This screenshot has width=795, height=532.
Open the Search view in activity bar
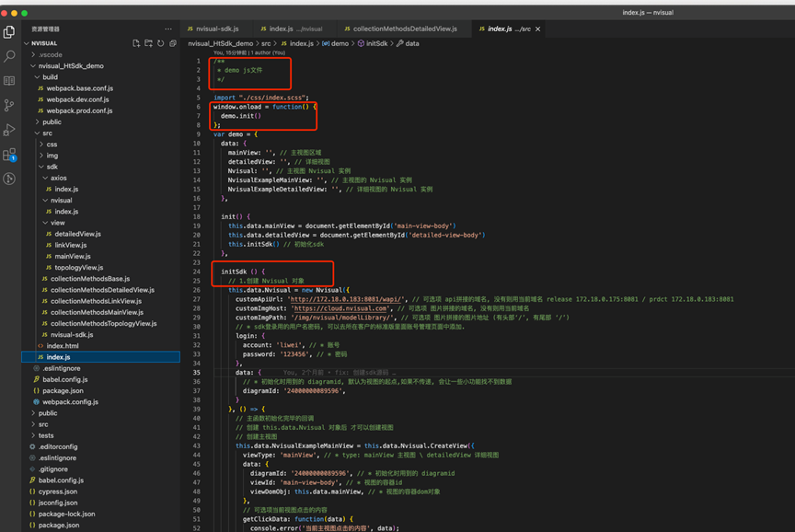point(9,56)
